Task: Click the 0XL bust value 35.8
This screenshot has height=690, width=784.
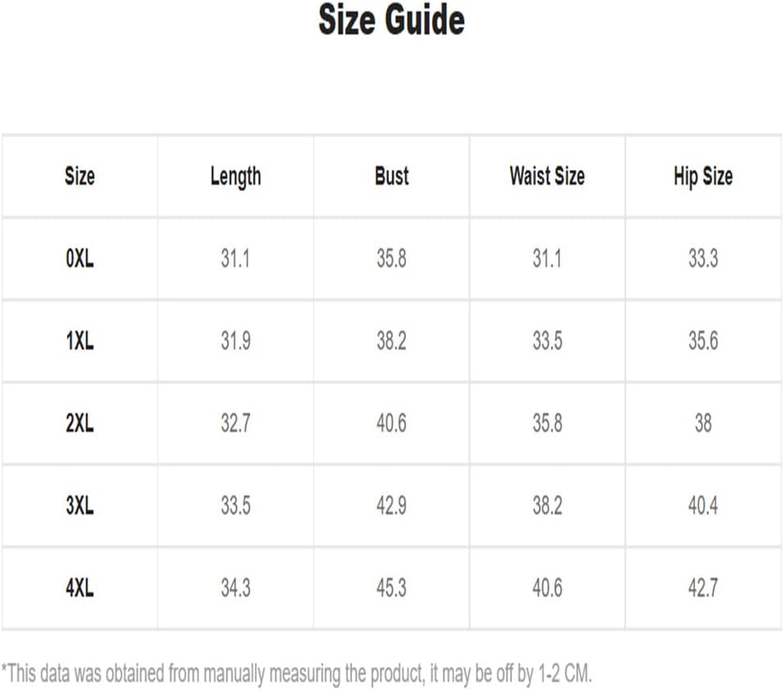Action: [x=391, y=259]
